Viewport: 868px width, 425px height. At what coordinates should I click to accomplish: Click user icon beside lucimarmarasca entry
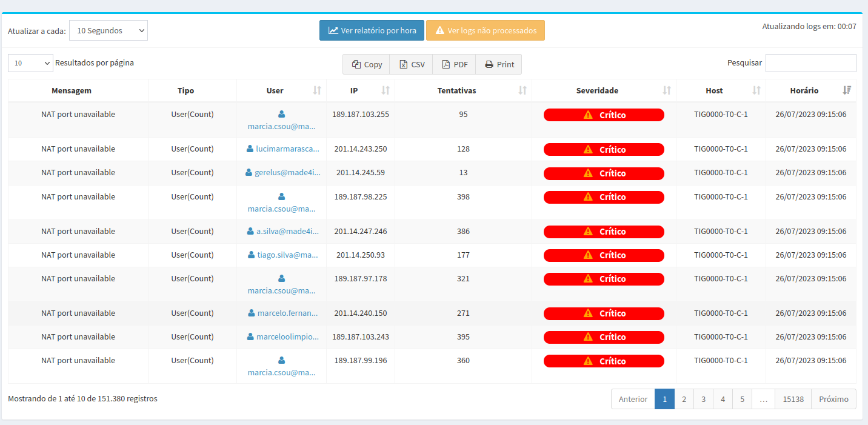coord(250,149)
